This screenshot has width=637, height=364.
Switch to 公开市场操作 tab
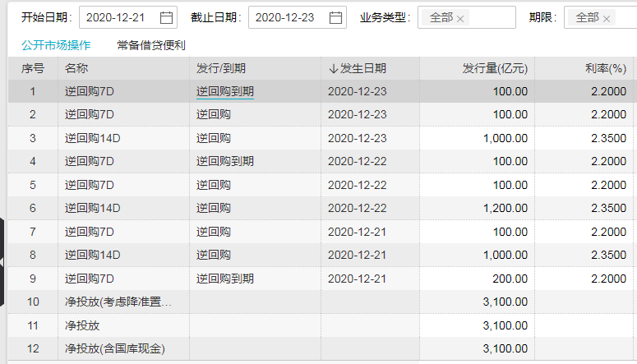pos(56,45)
